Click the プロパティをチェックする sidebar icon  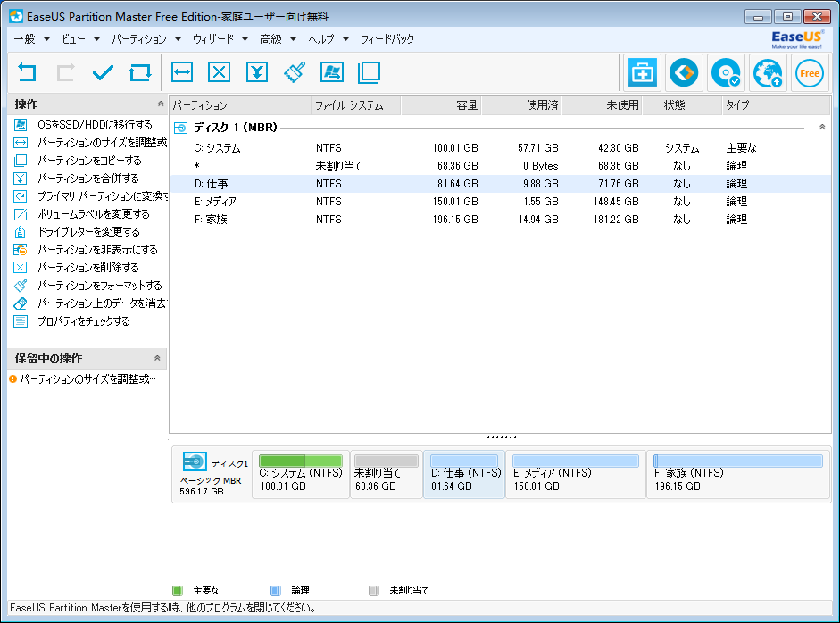(21, 321)
